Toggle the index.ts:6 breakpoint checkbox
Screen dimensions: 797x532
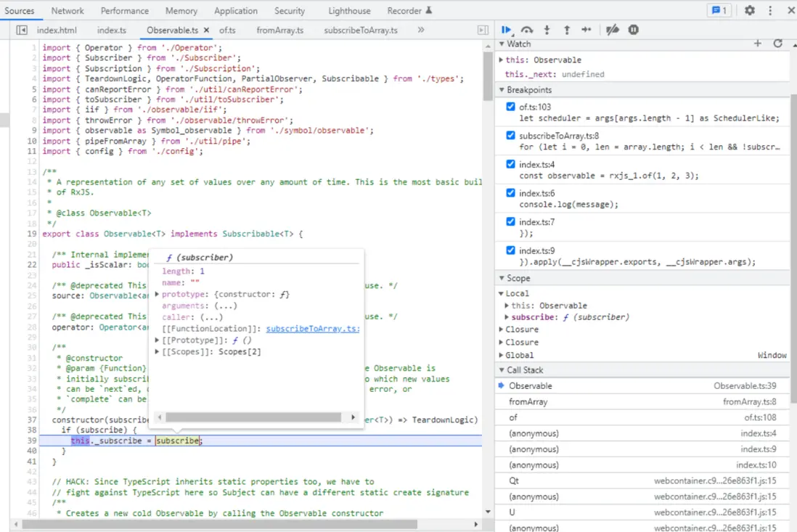click(510, 194)
